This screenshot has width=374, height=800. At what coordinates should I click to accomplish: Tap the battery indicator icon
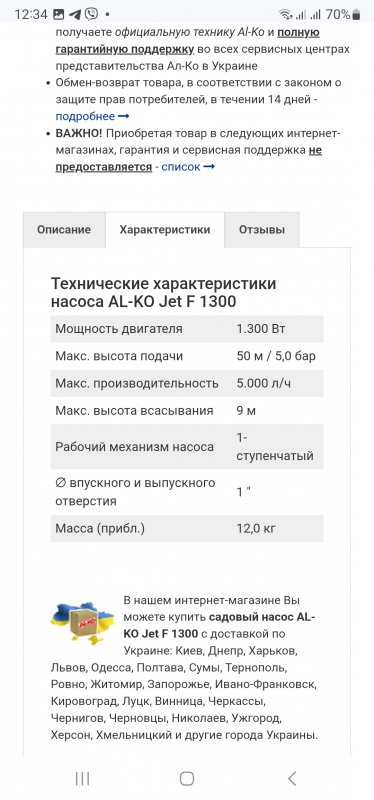[356, 15]
